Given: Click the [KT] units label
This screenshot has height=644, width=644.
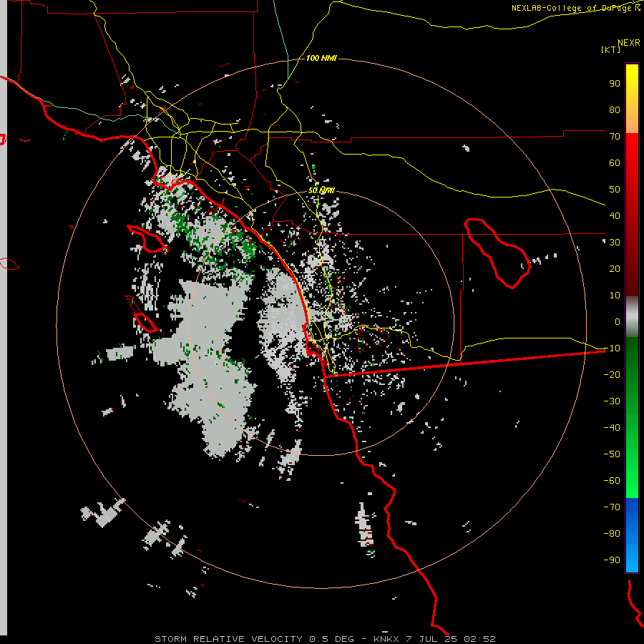Looking at the screenshot, I should click(611, 49).
